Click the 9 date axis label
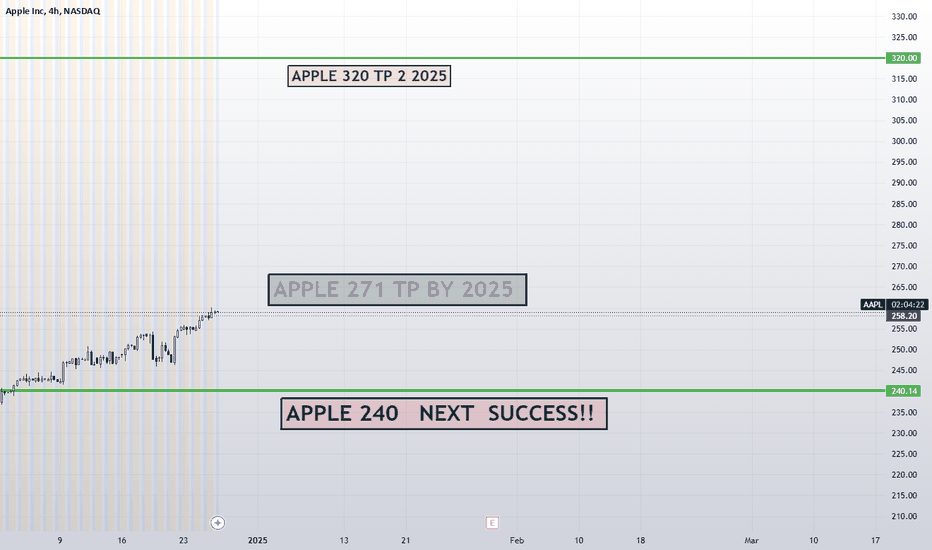The width and height of the screenshot is (932, 550). [59, 540]
